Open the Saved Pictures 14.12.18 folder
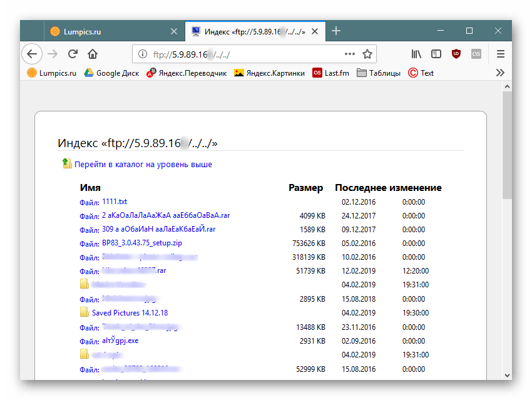The width and height of the screenshot is (532, 400). pyautogui.click(x=130, y=312)
